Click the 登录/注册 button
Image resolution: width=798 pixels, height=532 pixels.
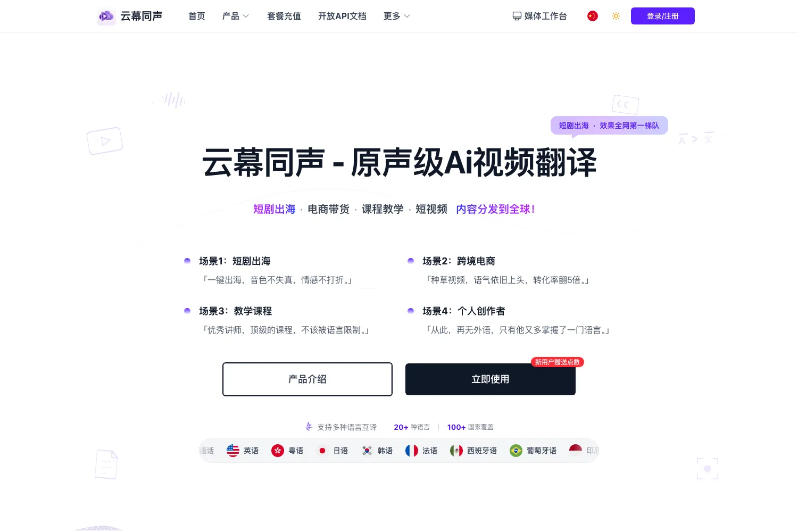click(x=663, y=16)
